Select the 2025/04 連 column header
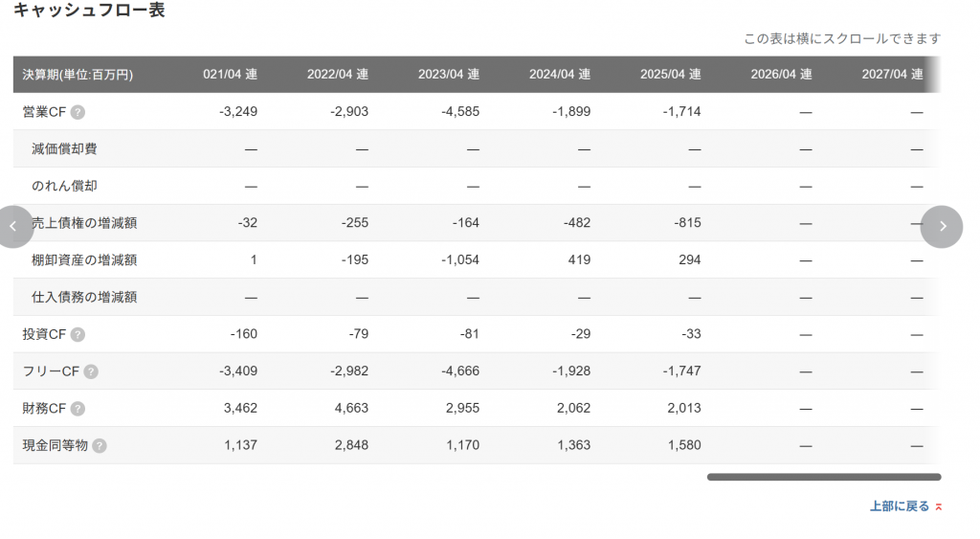This screenshot has height=539, width=980. coord(670,75)
